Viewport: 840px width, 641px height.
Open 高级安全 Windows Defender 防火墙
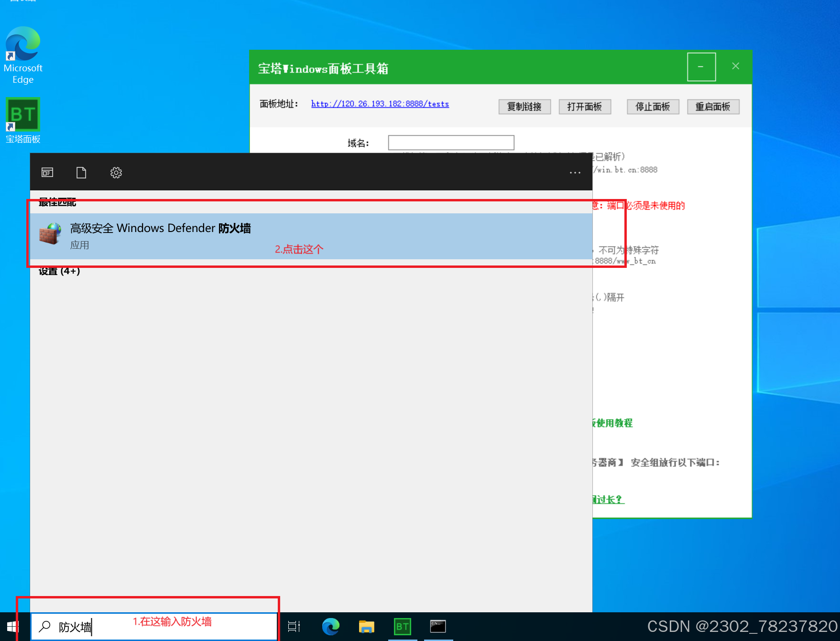point(161,228)
